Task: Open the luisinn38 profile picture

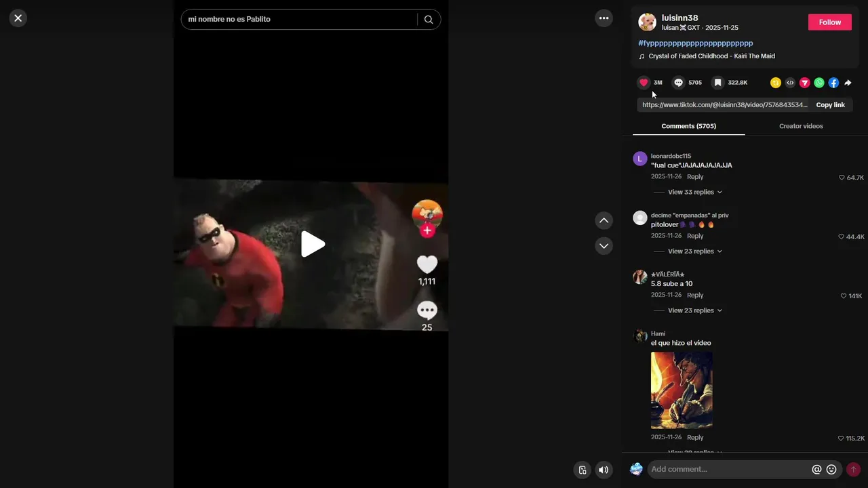Action: tap(647, 22)
